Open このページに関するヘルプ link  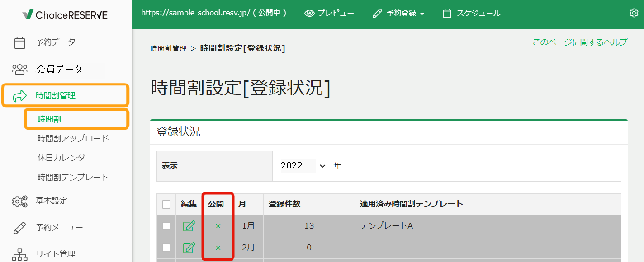tap(580, 42)
